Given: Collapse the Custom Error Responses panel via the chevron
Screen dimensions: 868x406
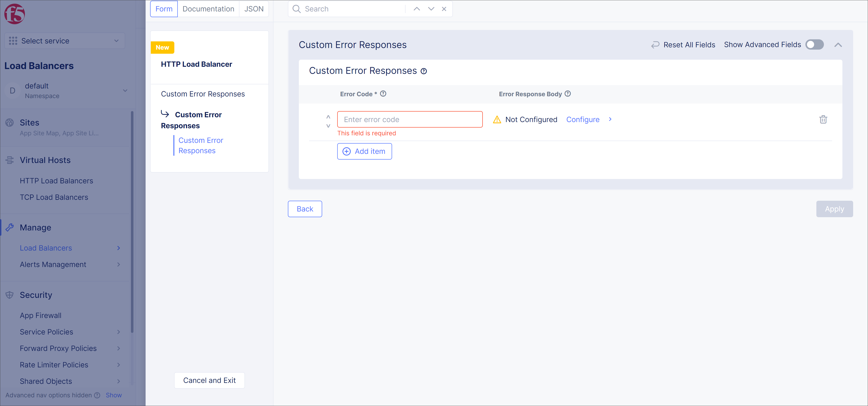Looking at the screenshot, I should [x=838, y=45].
